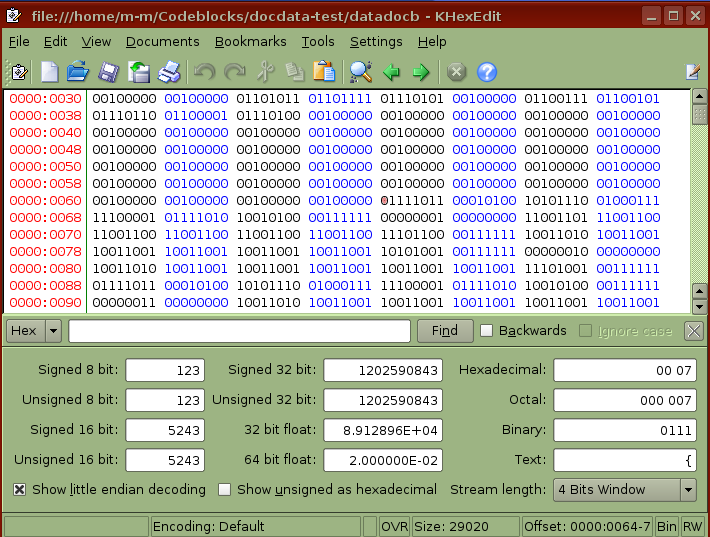
Task: Click offset label 0000:0030
Action: point(45,99)
